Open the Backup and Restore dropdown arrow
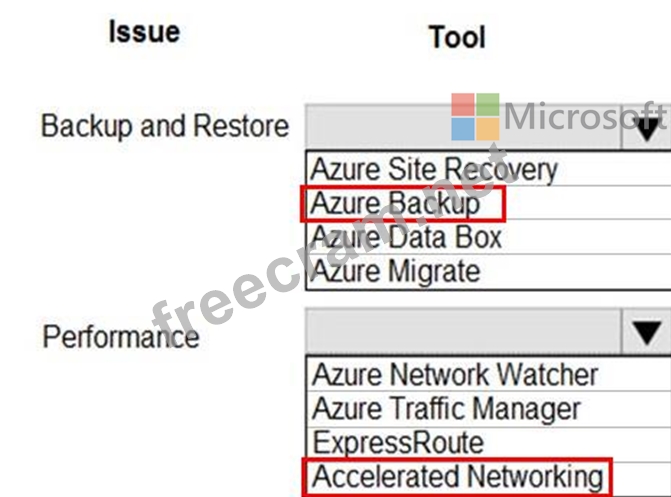The height and width of the screenshot is (497, 671). 649,128
